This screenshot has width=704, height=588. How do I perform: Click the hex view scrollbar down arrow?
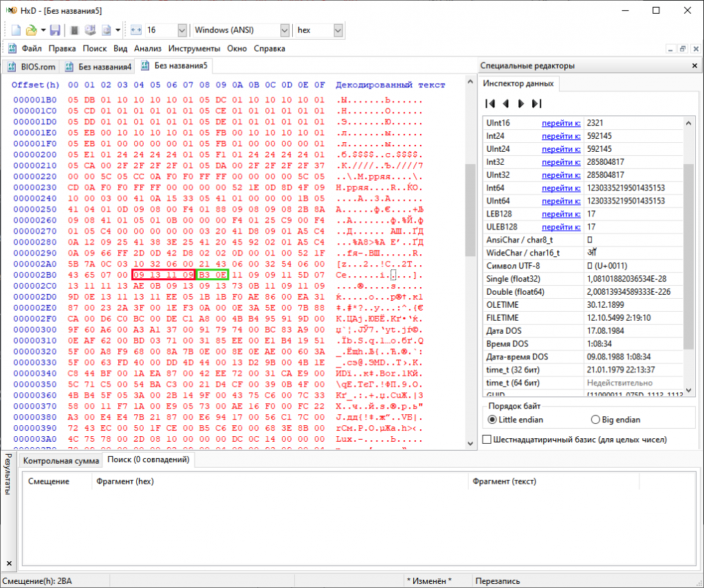(x=470, y=443)
